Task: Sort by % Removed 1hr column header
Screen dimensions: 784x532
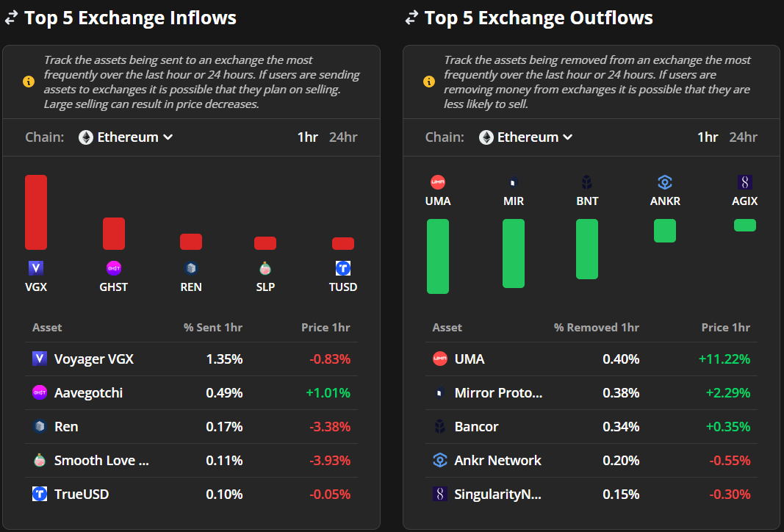Action: (596, 328)
